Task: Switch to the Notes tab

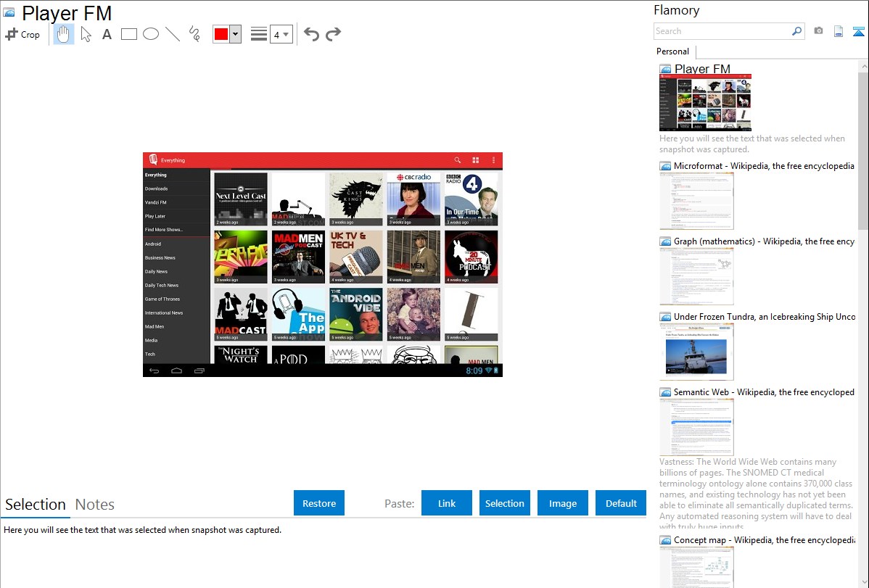Action: point(95,505)
